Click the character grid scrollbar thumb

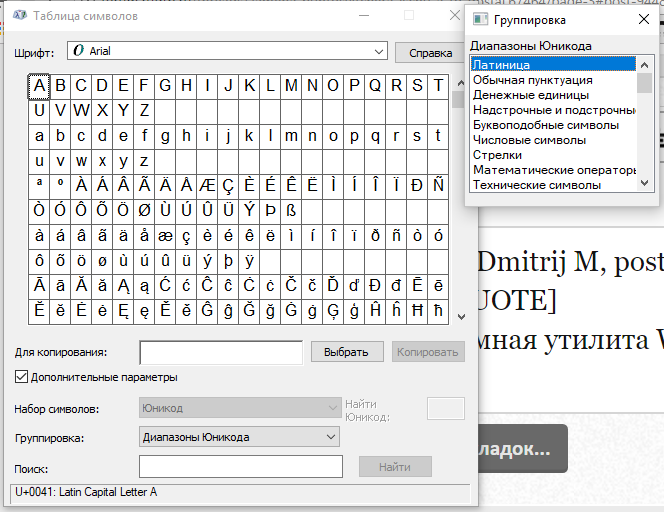(x=458, y=100)
